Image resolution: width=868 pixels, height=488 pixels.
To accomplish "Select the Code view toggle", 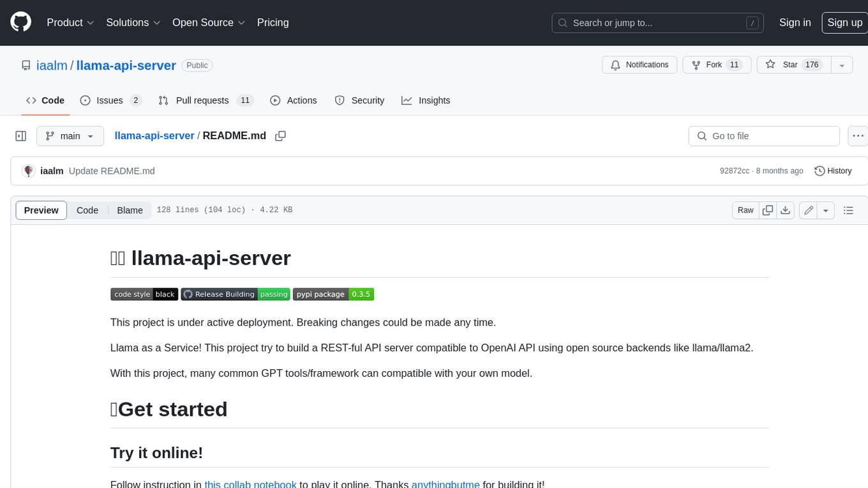I will pyautogui.click(x=87, y=210).
